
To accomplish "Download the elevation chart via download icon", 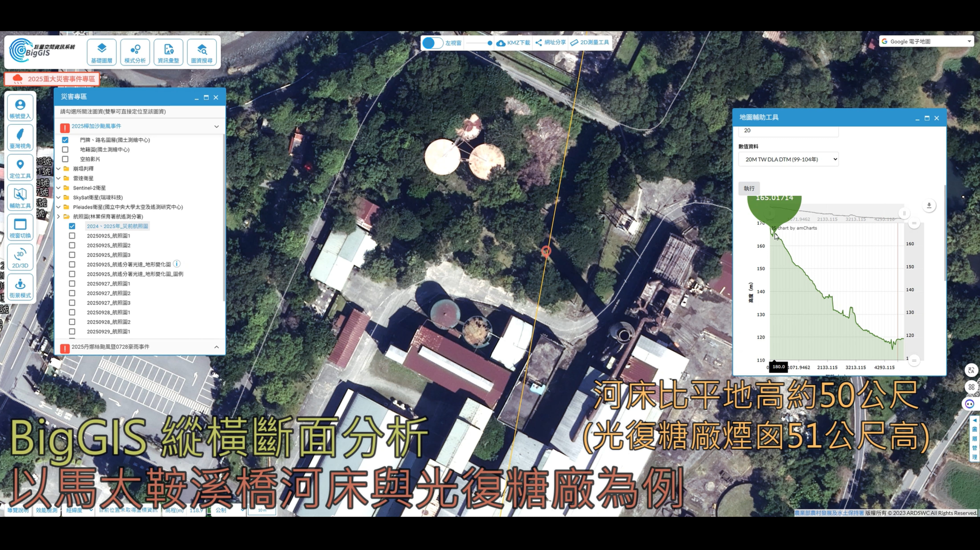I will tap(929, 206).
